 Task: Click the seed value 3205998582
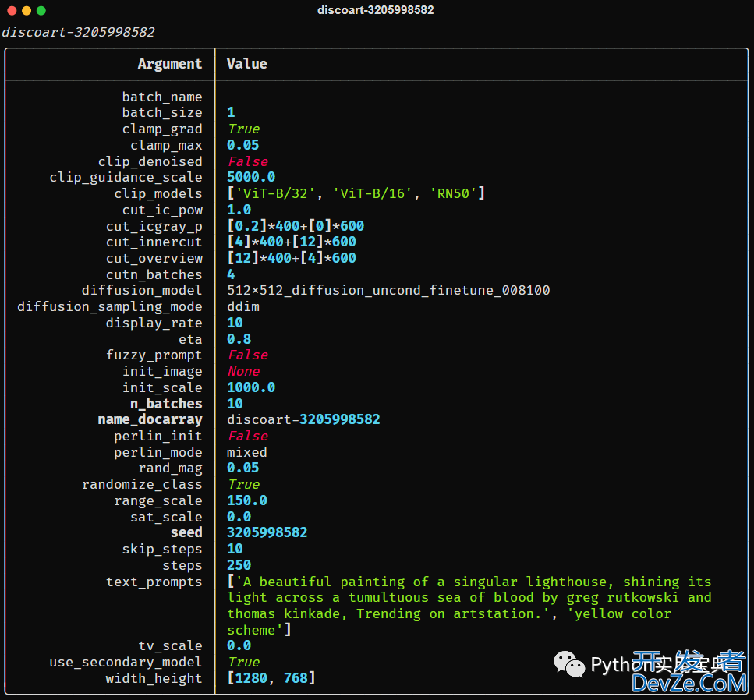click(x=267, y=532)
